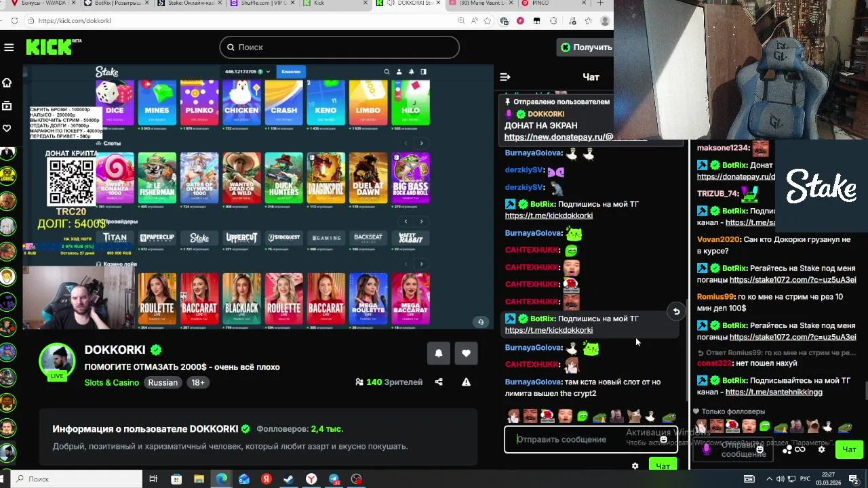The height and width of the screenshot is (488, 868).
Task: Click next arrow in Провайдеры row
Action: [421, 222]
